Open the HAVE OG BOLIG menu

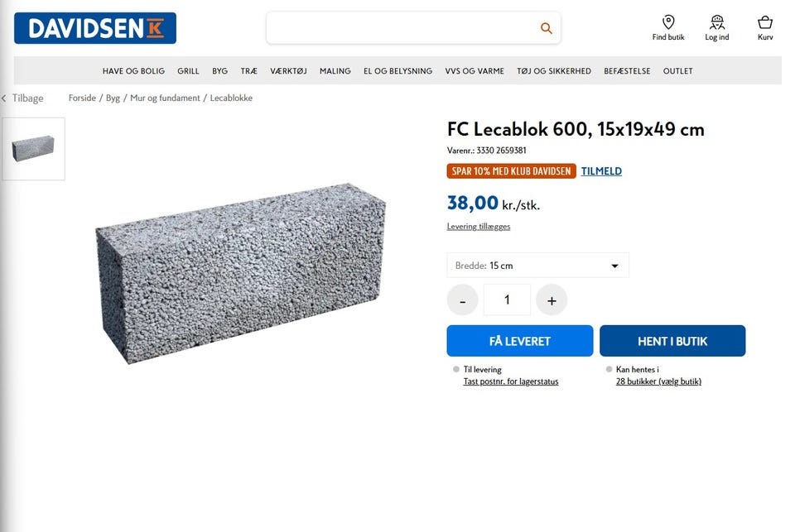point(133,71)
